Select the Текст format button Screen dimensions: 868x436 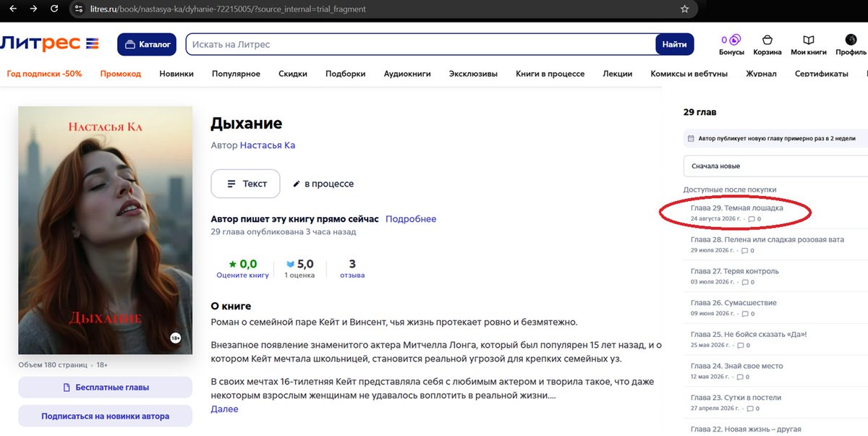(245, 184)
